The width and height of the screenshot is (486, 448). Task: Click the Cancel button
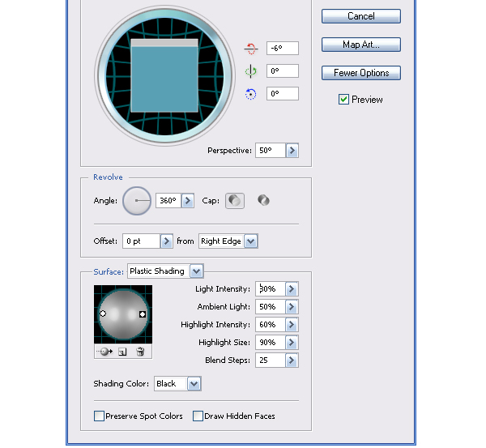361,16
